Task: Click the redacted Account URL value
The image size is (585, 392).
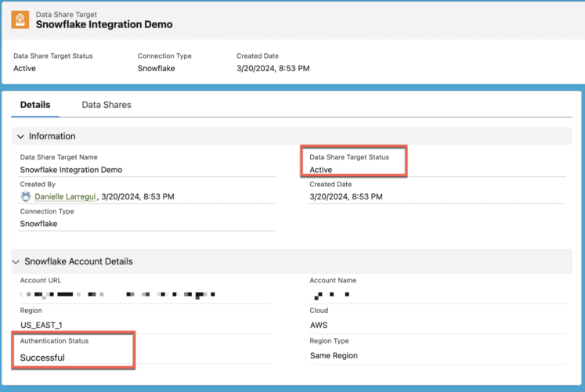Action: [117, 295]
